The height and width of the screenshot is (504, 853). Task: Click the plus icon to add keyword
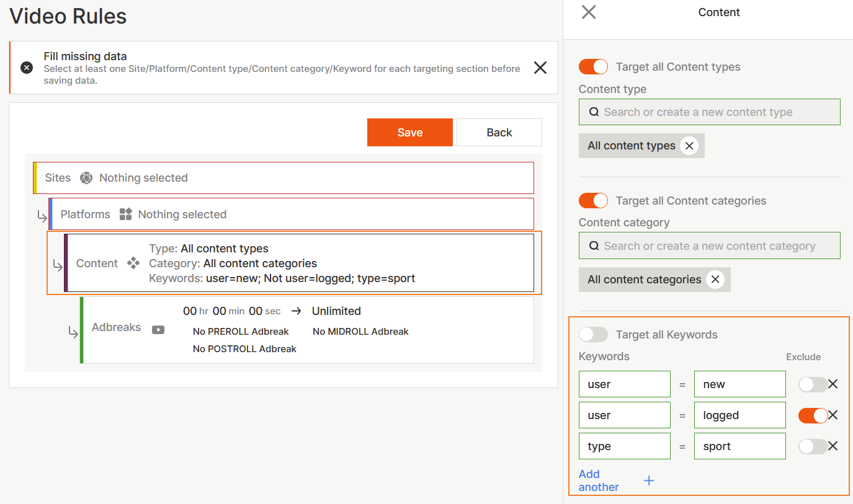[649, 481]
